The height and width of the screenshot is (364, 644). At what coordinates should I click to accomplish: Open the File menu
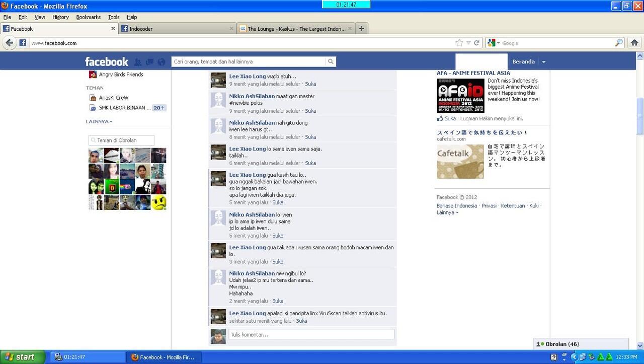click(x=7, y=17)
